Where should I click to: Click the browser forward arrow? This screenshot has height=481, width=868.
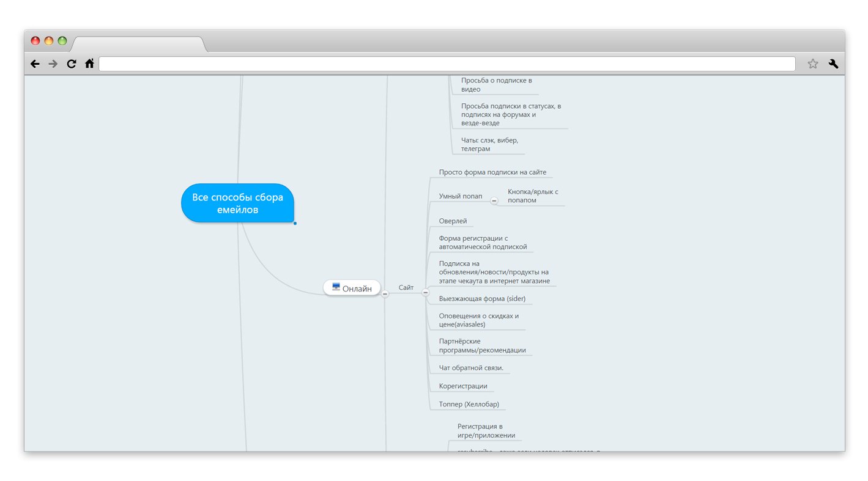pyautogui.click(x=53, y=64)
